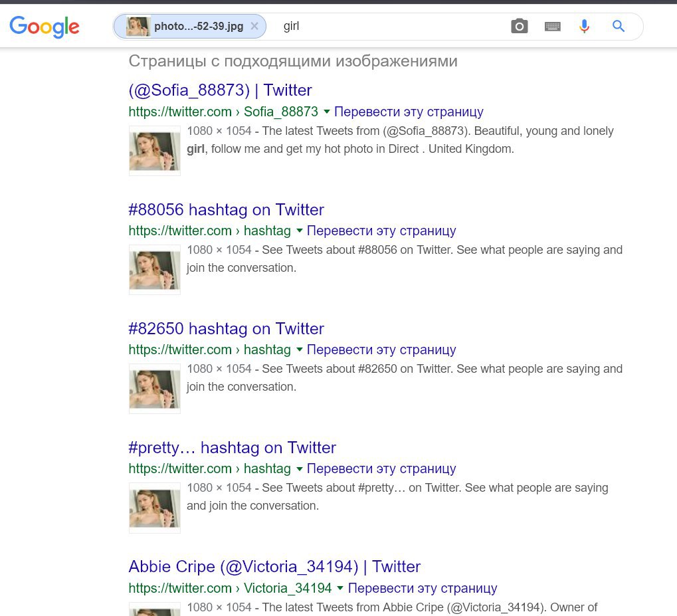Open the #82650 hashtag on Twitter result
The image size is (677, 616).
pyautogui.click(x=227, y=328)
